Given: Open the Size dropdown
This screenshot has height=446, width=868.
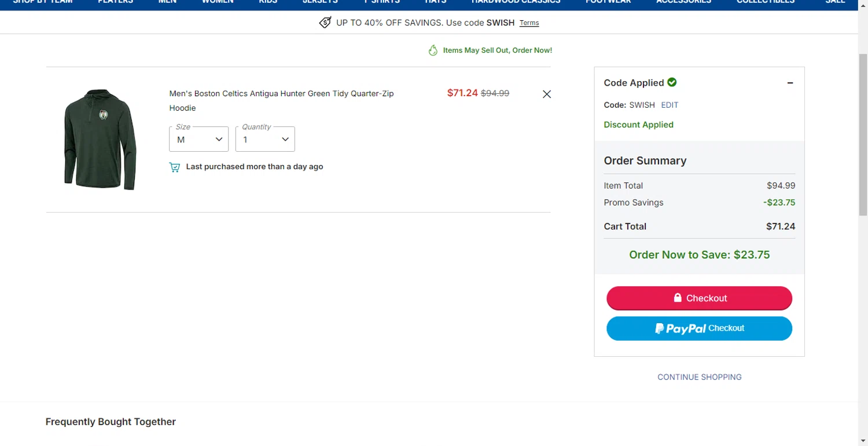Looking at the screenshot, I should [198, 139].
